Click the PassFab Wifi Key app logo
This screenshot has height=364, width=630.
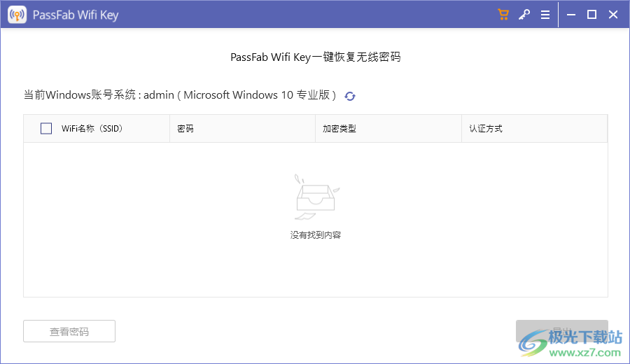17,15
